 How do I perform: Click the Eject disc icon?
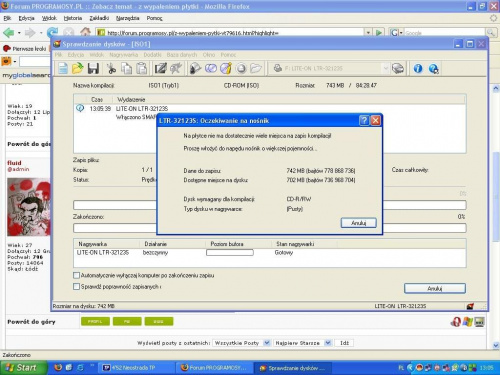[x=241, y=68]
